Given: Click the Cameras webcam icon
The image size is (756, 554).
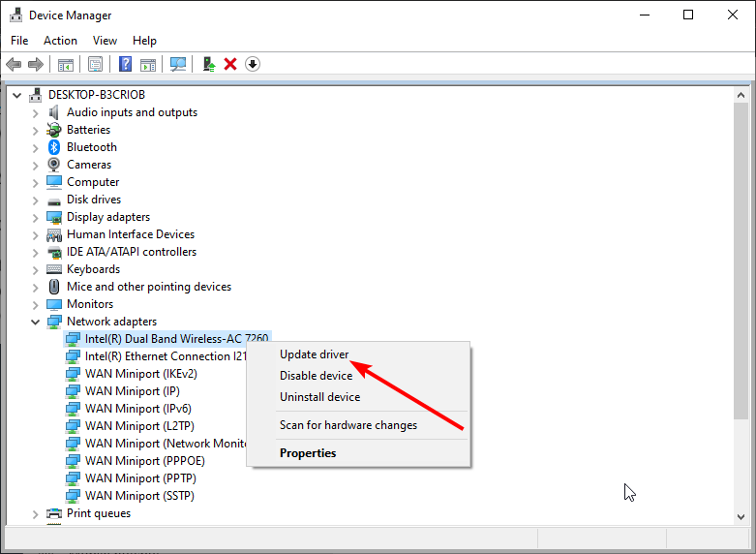Looking at the screenshot, I should click(54, 165).
